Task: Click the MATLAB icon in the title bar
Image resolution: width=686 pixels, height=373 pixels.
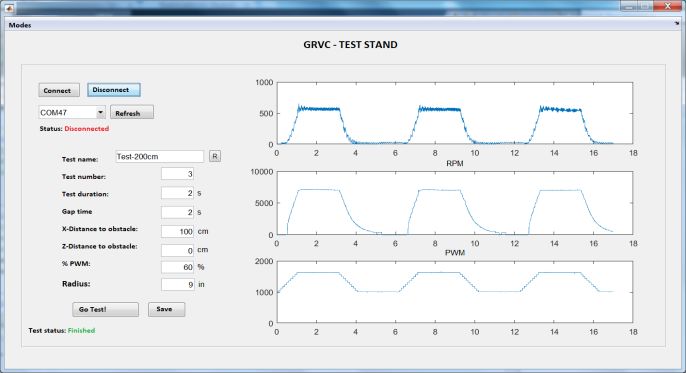Action: tap(8, 8)
